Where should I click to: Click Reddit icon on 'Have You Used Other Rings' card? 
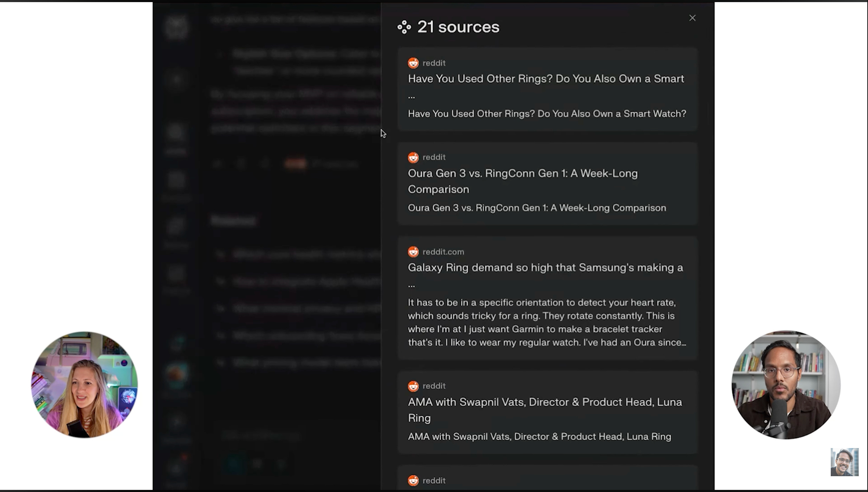413,63
